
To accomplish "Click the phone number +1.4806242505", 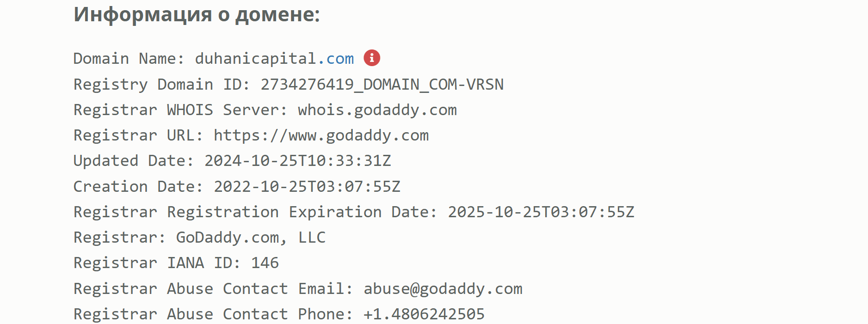I will 424,314.
